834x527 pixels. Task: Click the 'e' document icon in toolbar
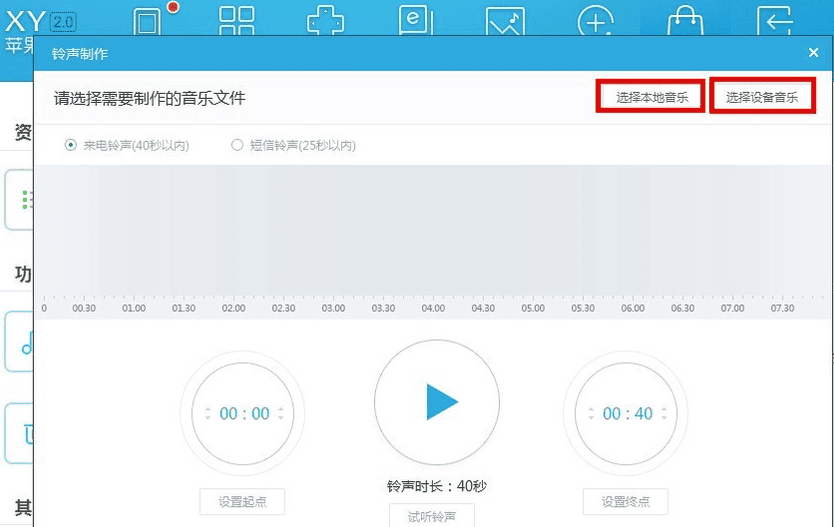[415, 22]
